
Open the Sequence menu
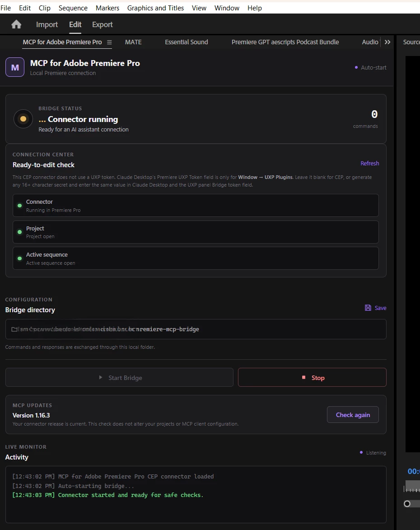click(x=73, y=8)
